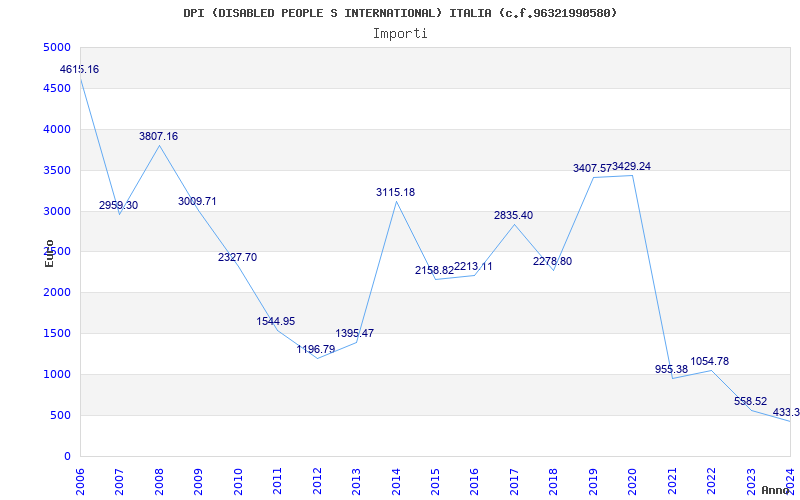Click y-axis value 3000

coord(58,211)
